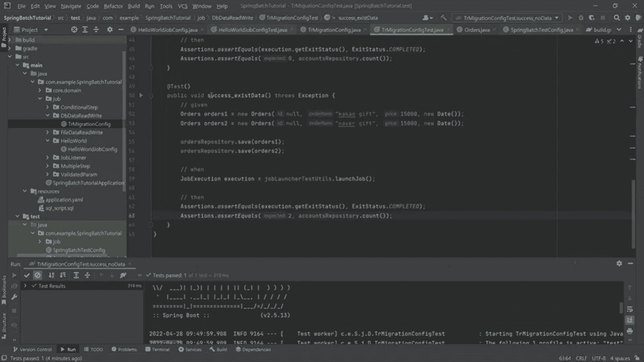Minimize the Run tool window
Image resolution: width=644 pixels, height=362 pixels.
click(630, 263)
